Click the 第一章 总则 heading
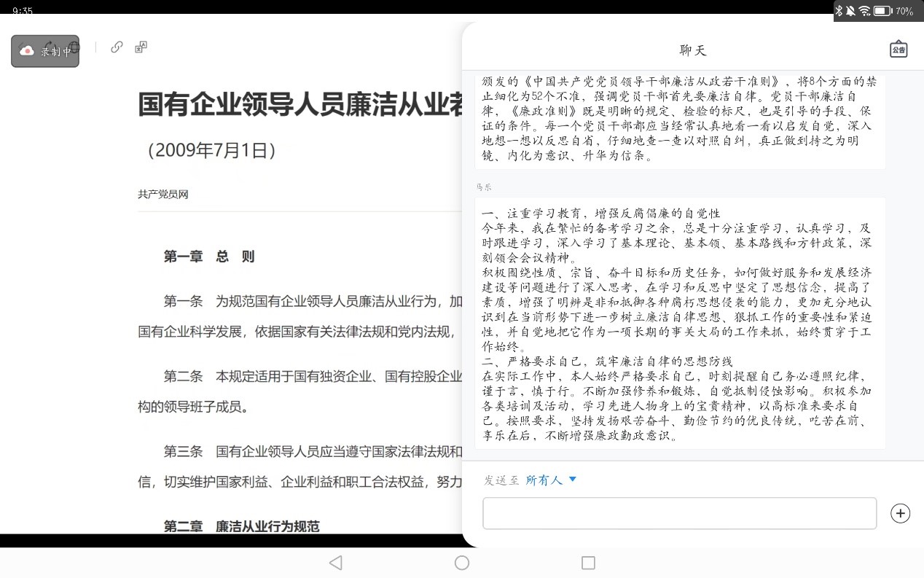The image size is (924, 578). click(209, 257)
